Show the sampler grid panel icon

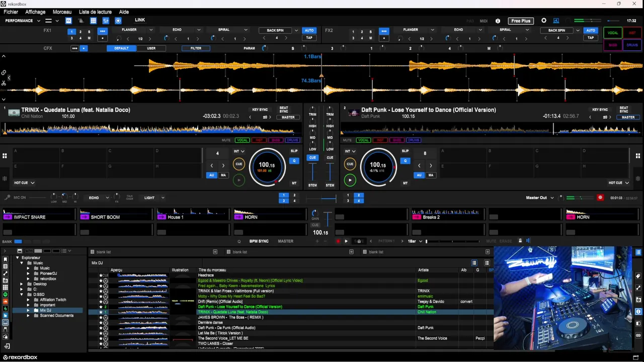pos(93,21)
